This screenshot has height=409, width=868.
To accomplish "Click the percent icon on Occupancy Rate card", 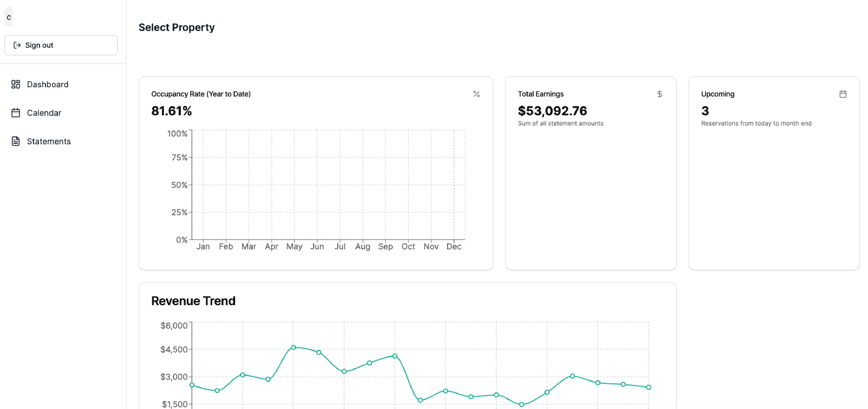I will [x=477, y=94].
